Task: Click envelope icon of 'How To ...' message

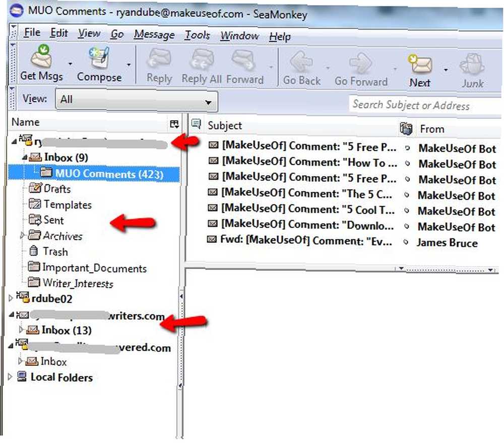Action: tap(213, 160)
